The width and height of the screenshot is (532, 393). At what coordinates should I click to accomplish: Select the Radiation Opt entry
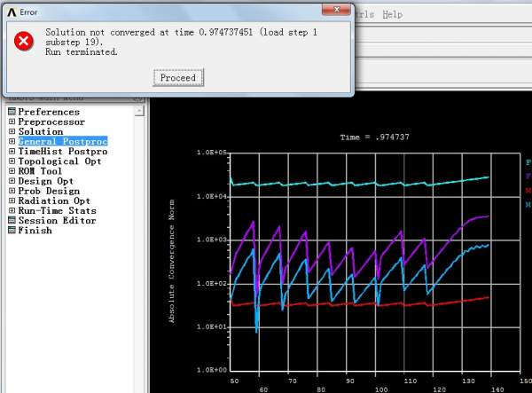pyautogui.click(x=55, y=200)
